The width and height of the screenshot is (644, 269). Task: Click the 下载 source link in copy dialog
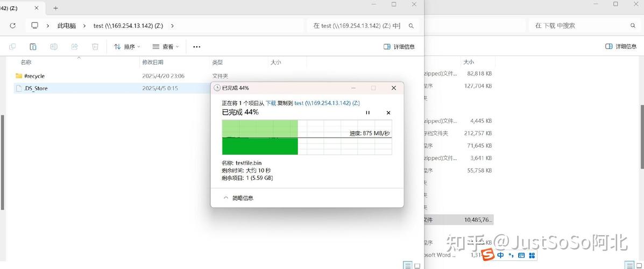[x=271, y=103]
